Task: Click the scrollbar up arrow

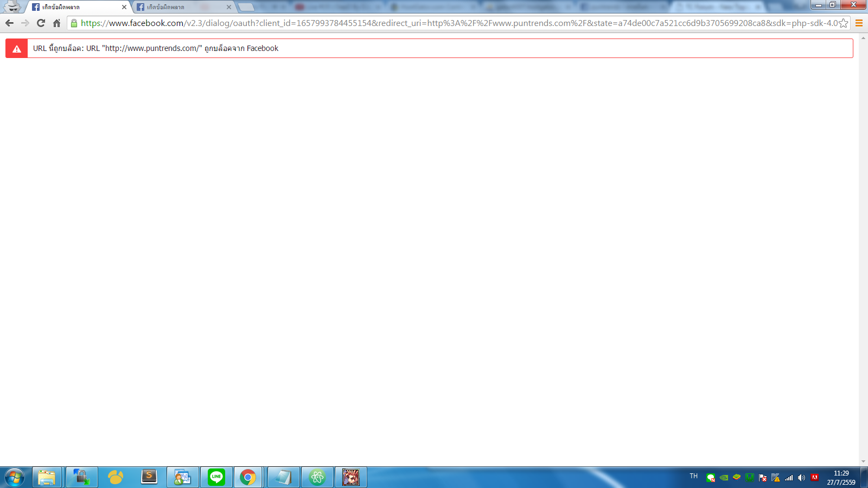Action: coord(863,38)
